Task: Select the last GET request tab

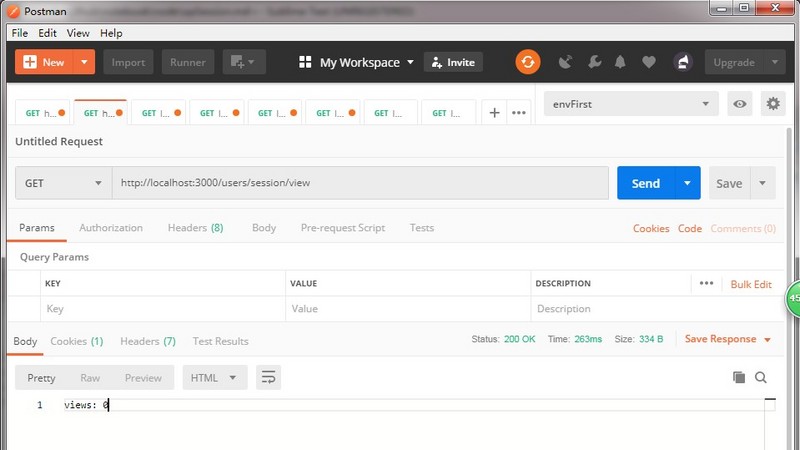Action: click(448, 113)
